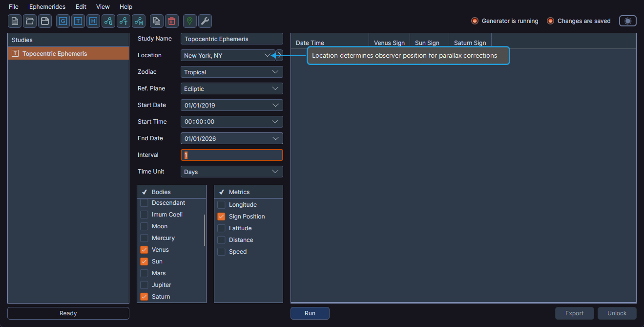
Task: Click the duplicate study icon
Action: [156, 21]
